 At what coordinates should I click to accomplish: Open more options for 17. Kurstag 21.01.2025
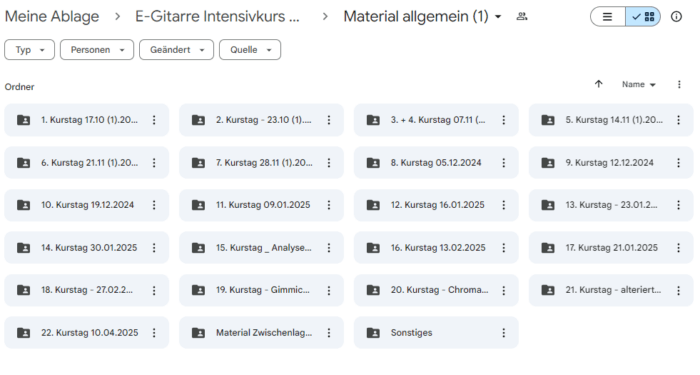click(679, 248)
